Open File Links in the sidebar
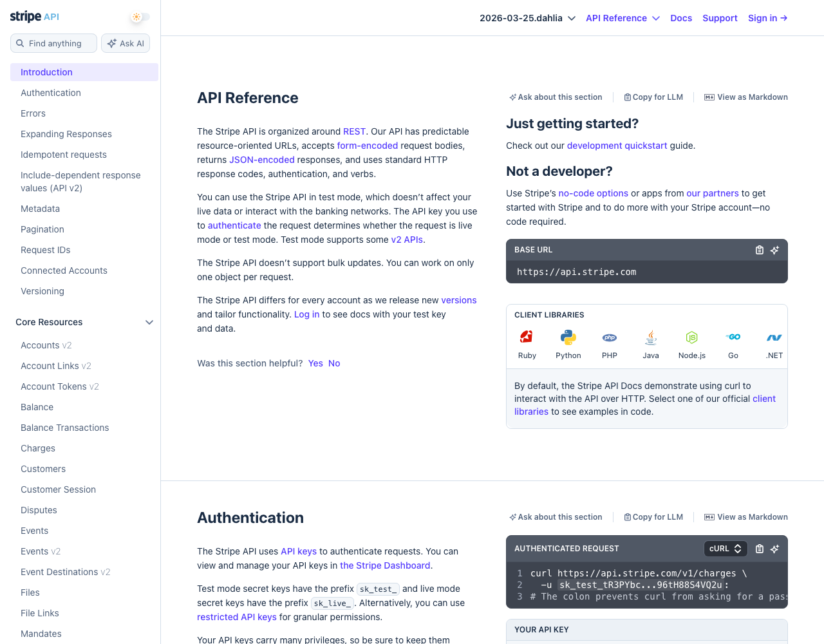The height and width of the screenshot is (644, 824). pos(40,613)
